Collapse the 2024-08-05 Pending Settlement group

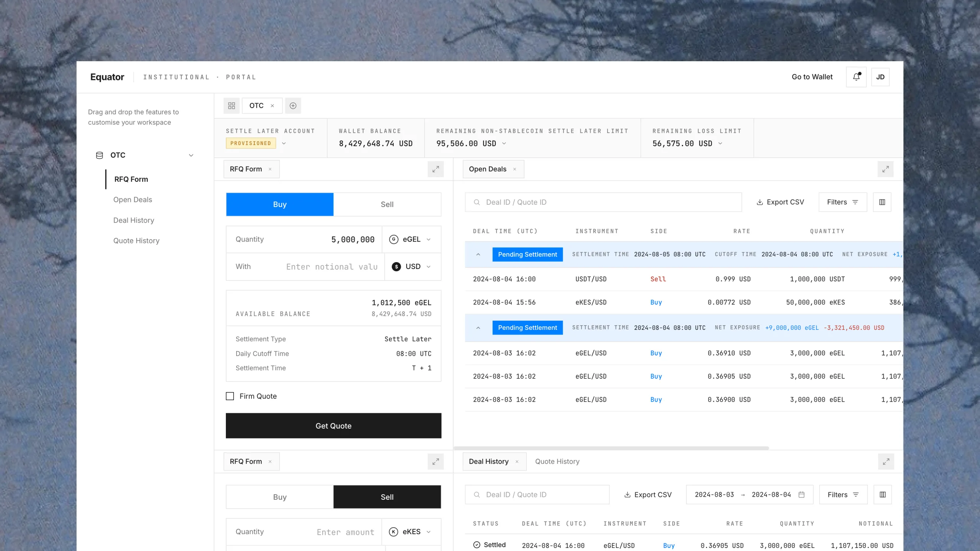click(478, 254)
